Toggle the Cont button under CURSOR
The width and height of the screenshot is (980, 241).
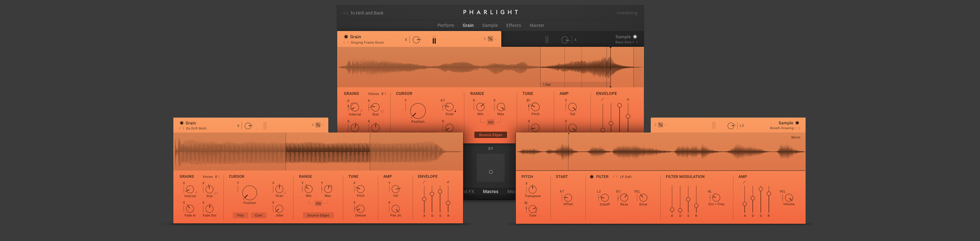click(x=259, y=216)
